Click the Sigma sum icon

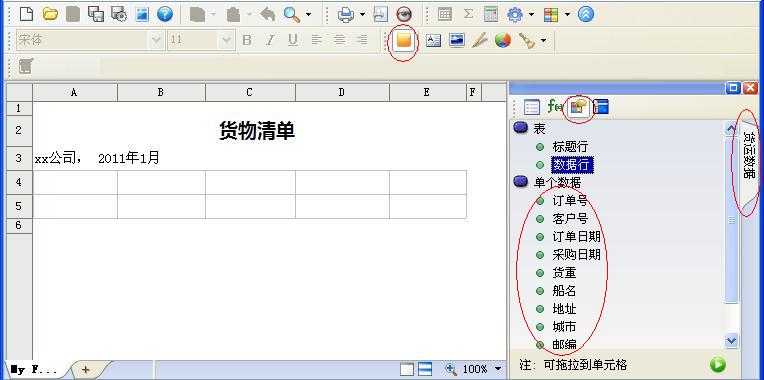[468, 15]
